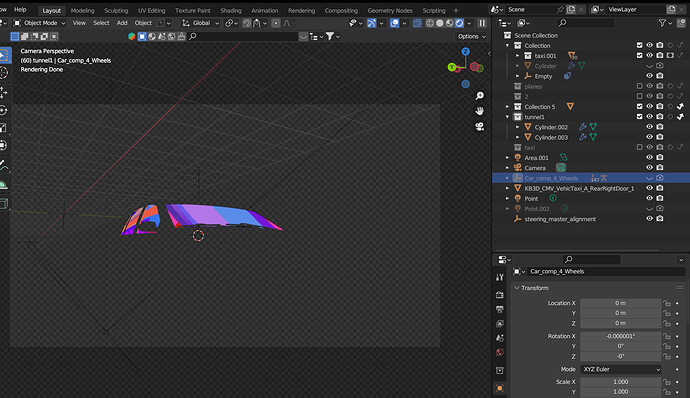Click the new scene icon next to Scene
Image resolution: width=690 pixels, height=398 pixels.
click(x=571, y=9)
